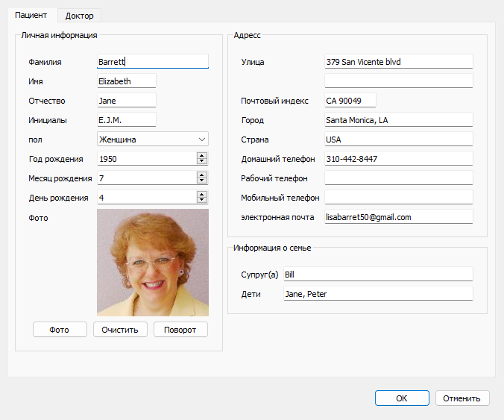Increase День рождения with up arrow

click(202, 194)
